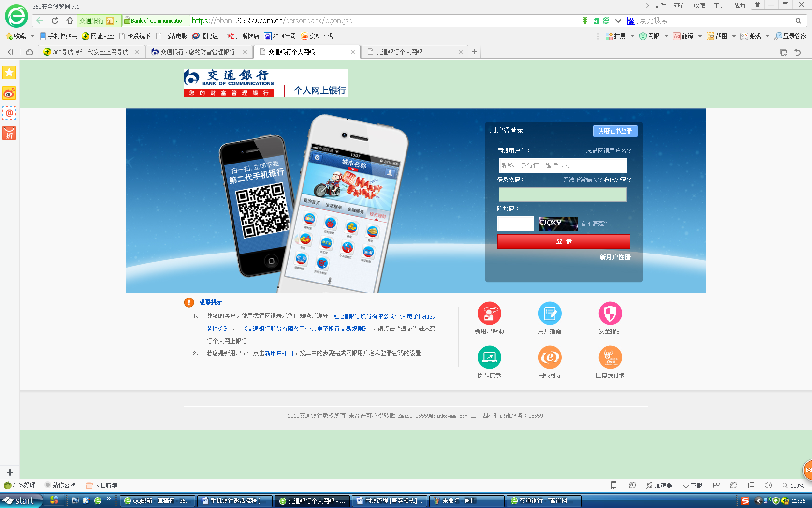Click restore closed tab undo icon
The image size is (812, 508).
(x=797, y=52)
